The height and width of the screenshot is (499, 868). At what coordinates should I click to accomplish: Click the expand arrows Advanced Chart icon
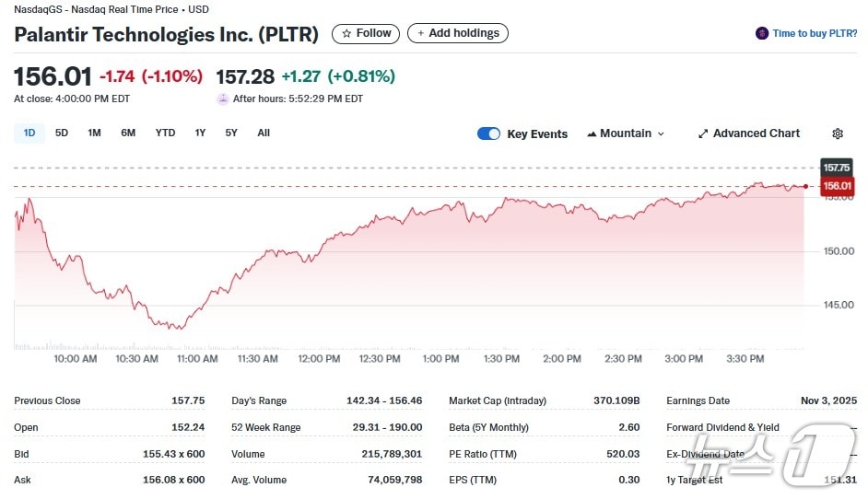click(x=703, y=133)
